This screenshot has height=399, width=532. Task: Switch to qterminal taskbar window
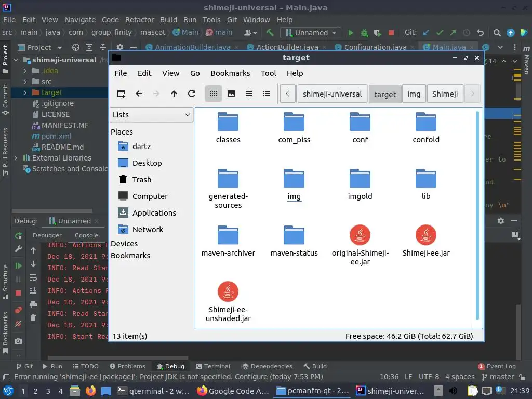pyautogui.click(x=153, y=391)
